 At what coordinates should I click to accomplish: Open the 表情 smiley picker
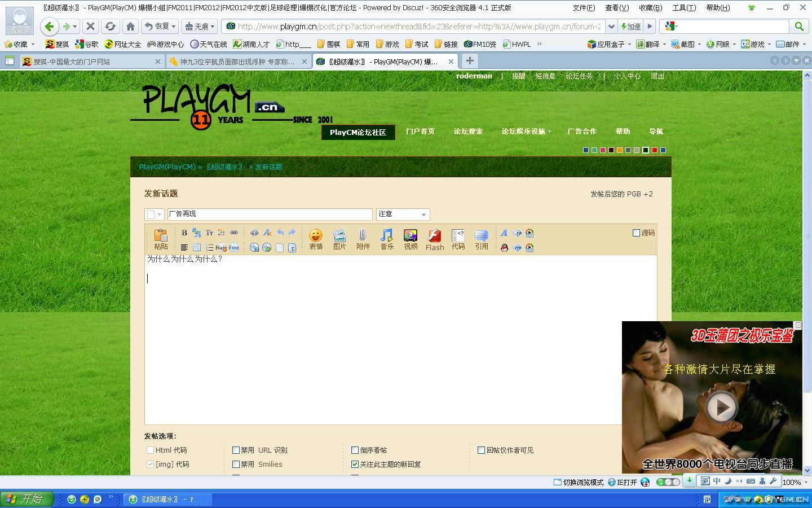coord(316,239)
